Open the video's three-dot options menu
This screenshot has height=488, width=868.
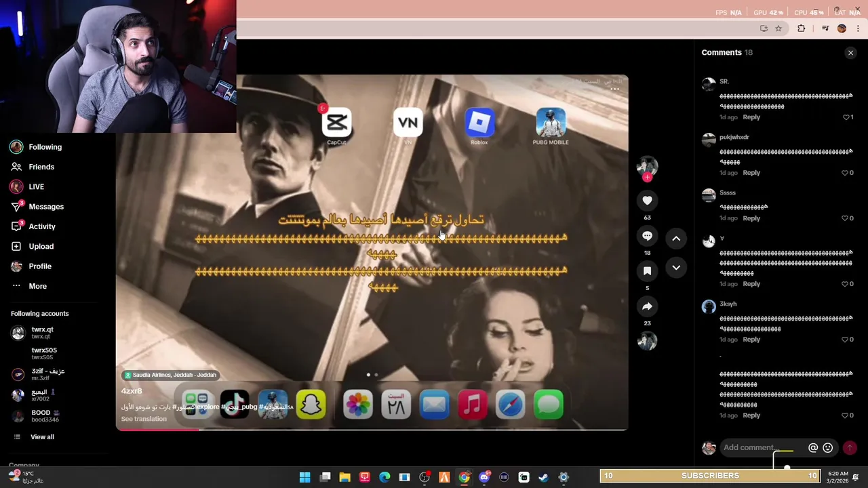[614, 89]
